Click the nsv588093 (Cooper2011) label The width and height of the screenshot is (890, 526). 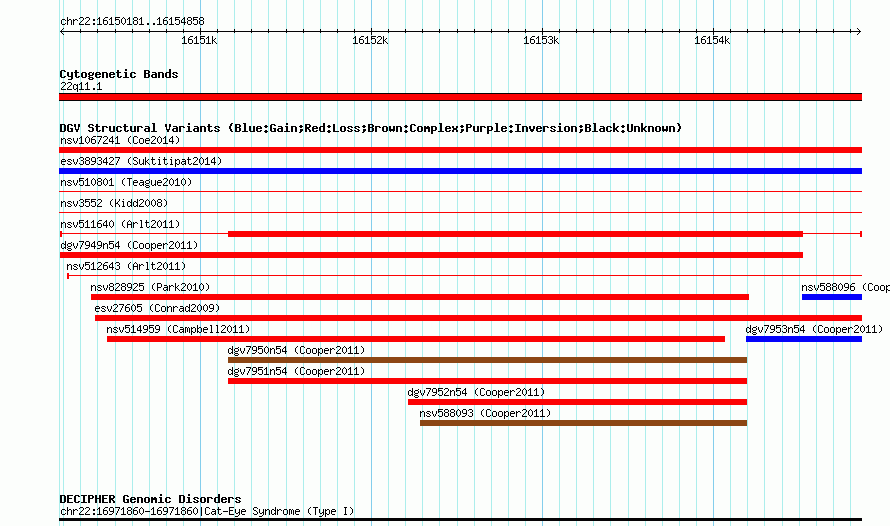(x=485, y=413)
